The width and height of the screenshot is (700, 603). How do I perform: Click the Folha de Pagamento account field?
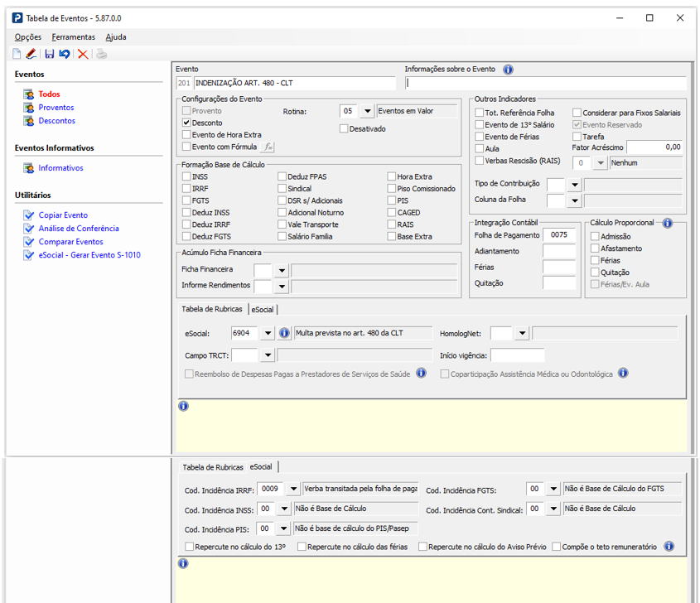(x=559, y=234)
